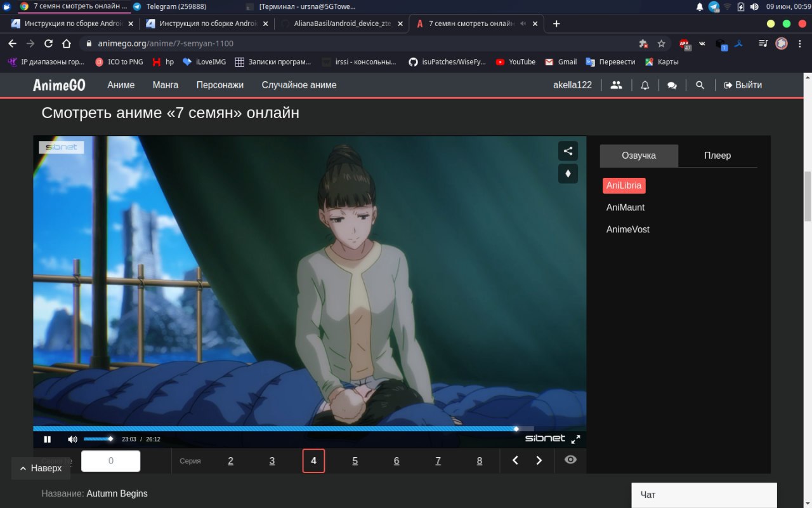The height and width of the screenshot is (508, 812).
Task: Go forward in browser history
Action: [30, 44]
